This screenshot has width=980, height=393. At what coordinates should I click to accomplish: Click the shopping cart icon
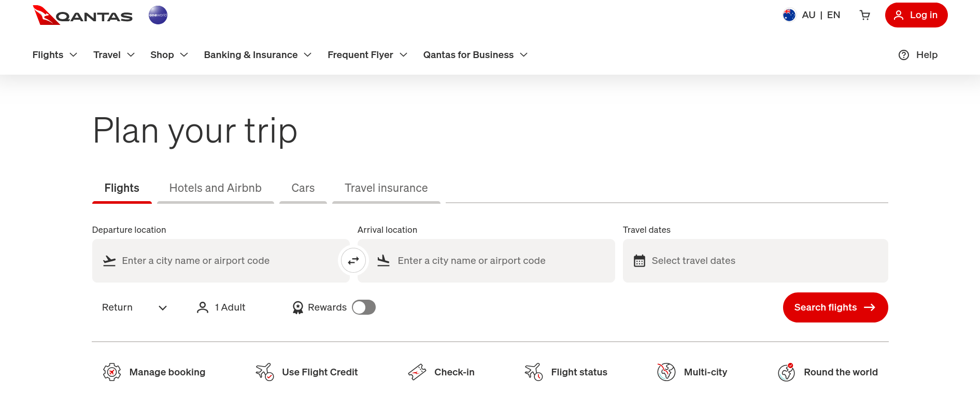[x=864, y=15]
